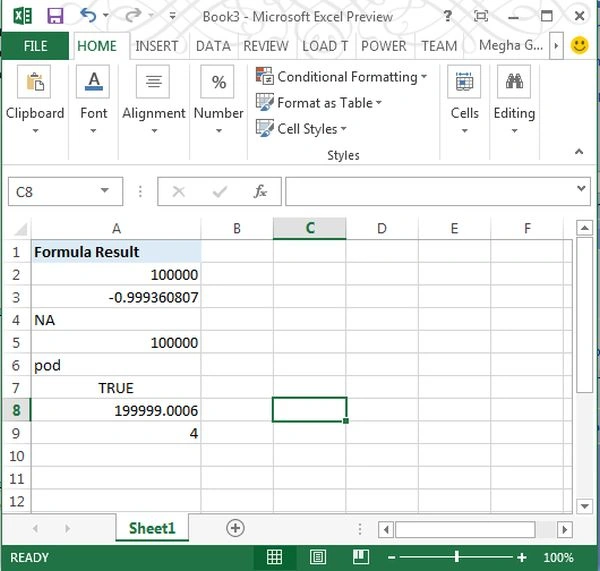Click the Excel application logo icon
The width and height of the screenshot is (600, 571).
(x=23, y=16)
